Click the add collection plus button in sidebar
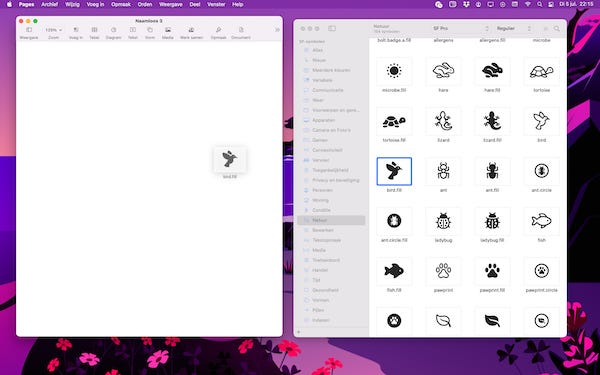600x375 pixels. [299, 332]
